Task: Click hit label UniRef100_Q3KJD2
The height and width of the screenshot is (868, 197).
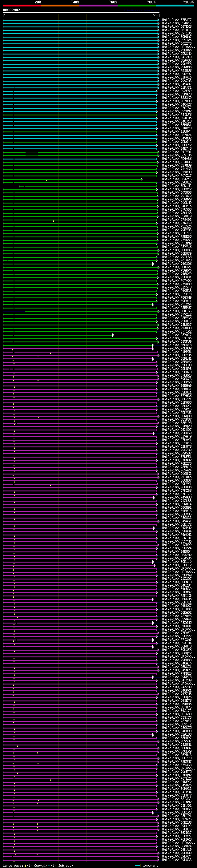Action: 177,805
